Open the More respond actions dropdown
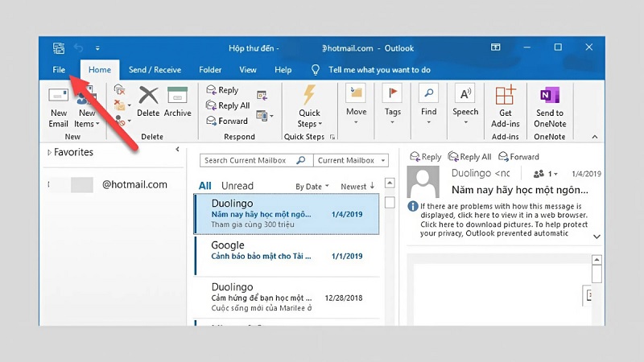This screenshot has width=644, height=362. [x=265, y=116]
